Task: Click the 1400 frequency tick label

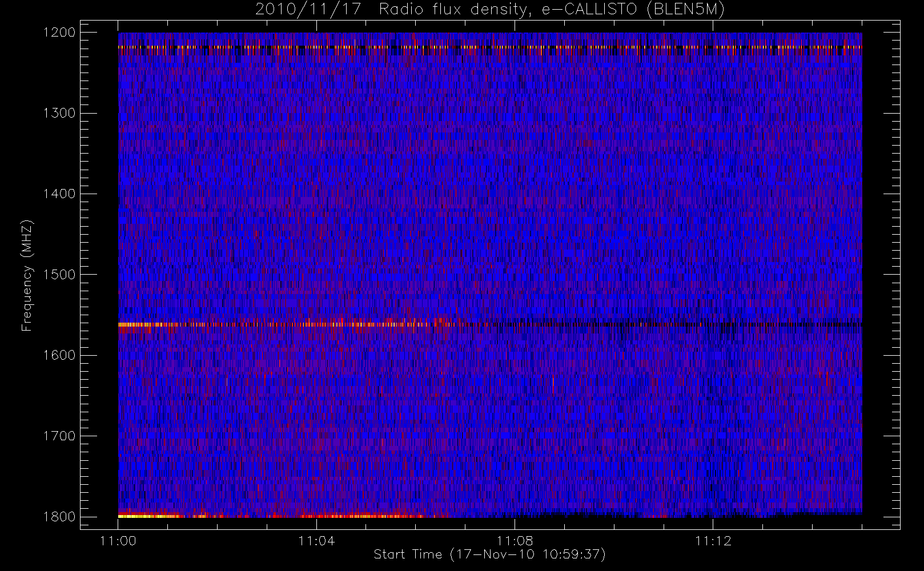Action: tap(59, 194)
